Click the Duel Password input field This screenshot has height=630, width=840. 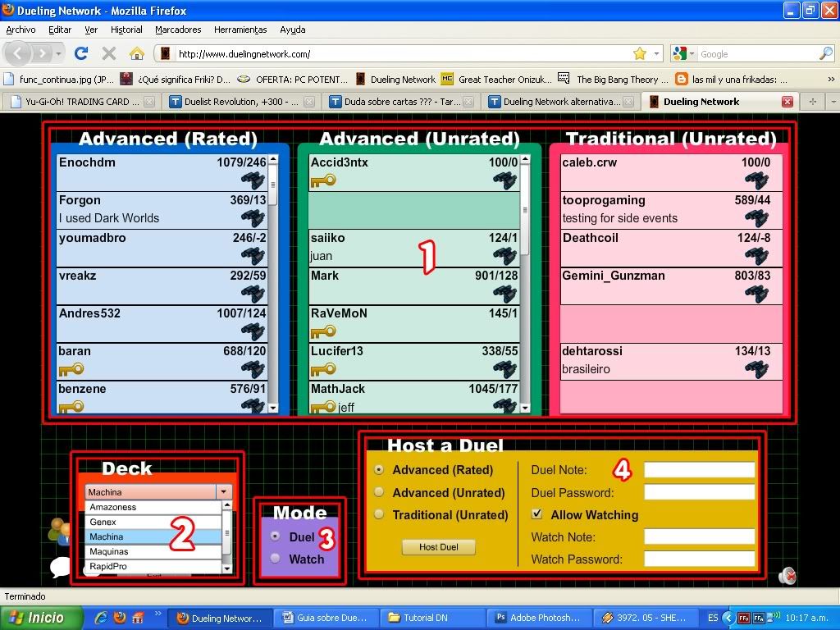point(699,492)
